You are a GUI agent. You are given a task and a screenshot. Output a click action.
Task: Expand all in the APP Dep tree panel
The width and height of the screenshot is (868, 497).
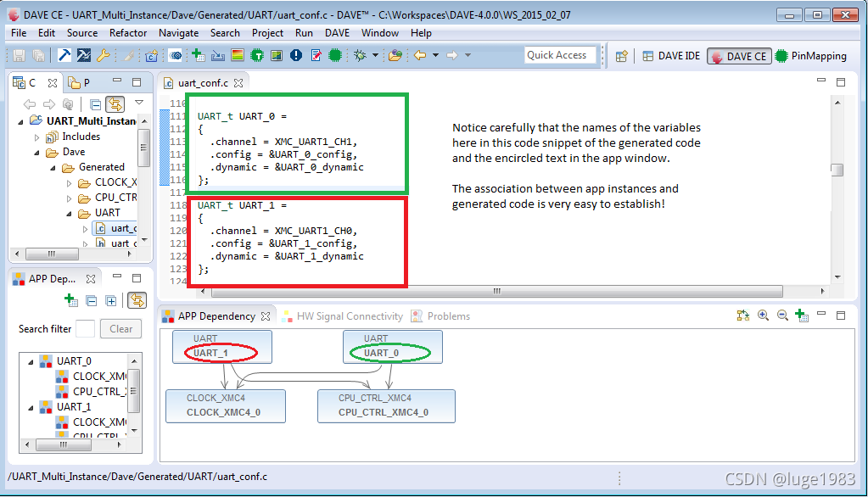[x=111, y=301]
